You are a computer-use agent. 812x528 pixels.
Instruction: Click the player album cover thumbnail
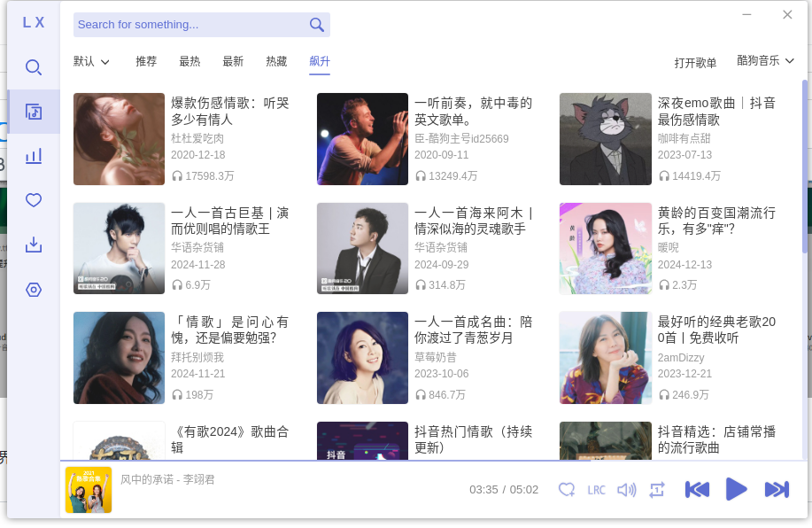pyautogui.click(x=89, y=490)
